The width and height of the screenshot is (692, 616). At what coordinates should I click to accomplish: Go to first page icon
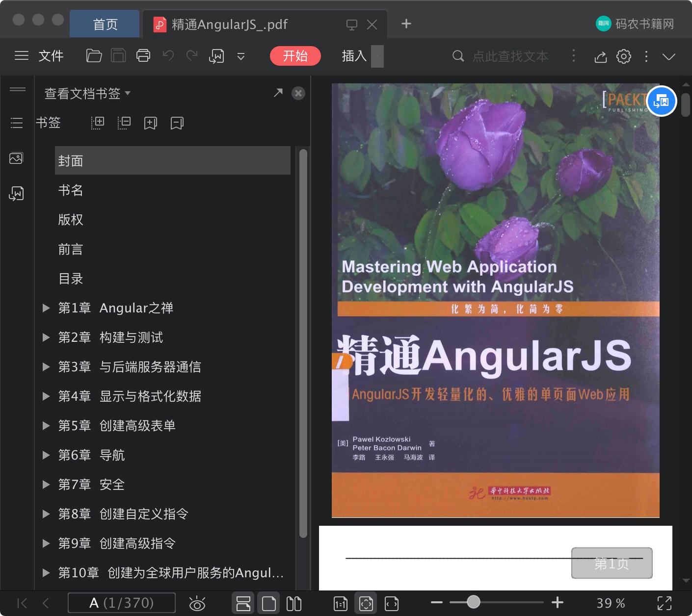[23, 603]
